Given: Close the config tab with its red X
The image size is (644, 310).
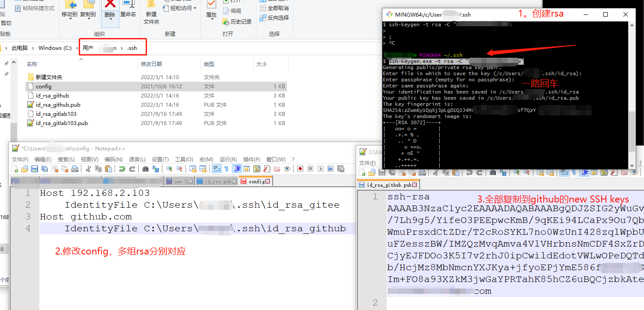Looking at the screenshot, I should point(267,181).
